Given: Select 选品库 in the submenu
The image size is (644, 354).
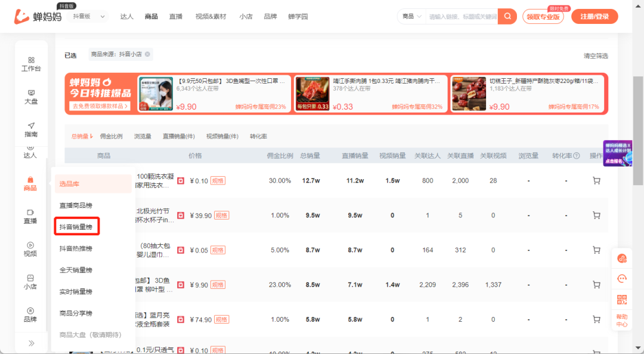Looking at the screenshot, I should click(93, 184).
